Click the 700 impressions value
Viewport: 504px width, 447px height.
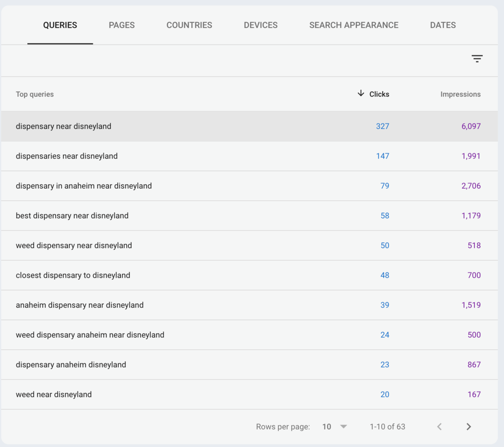[474, 275]
